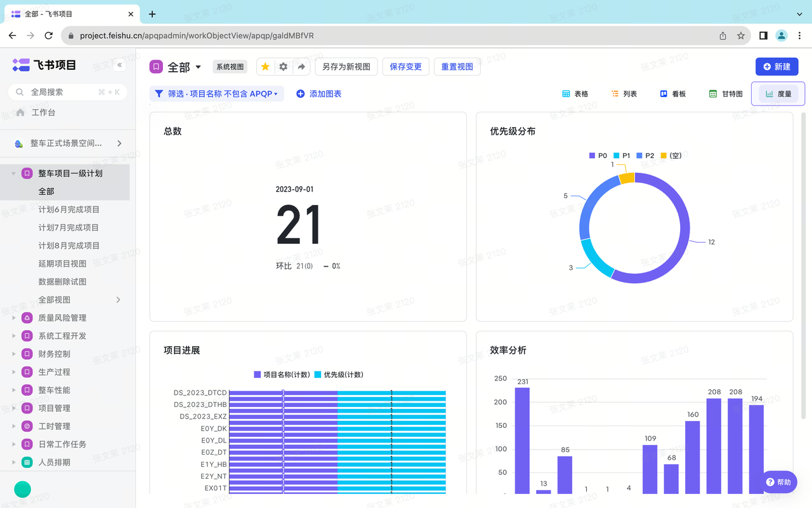Toggle P1 legend in priority chart
Image resolution: width=812 pixels, height=508 pixels.
(x=622, y=156)
